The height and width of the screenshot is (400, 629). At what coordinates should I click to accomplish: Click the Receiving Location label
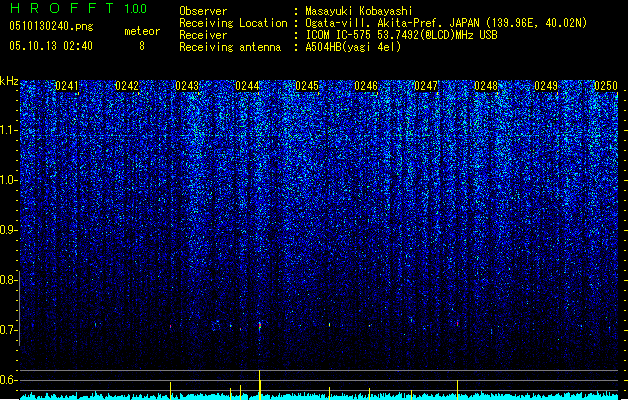(x=233, y=23)
